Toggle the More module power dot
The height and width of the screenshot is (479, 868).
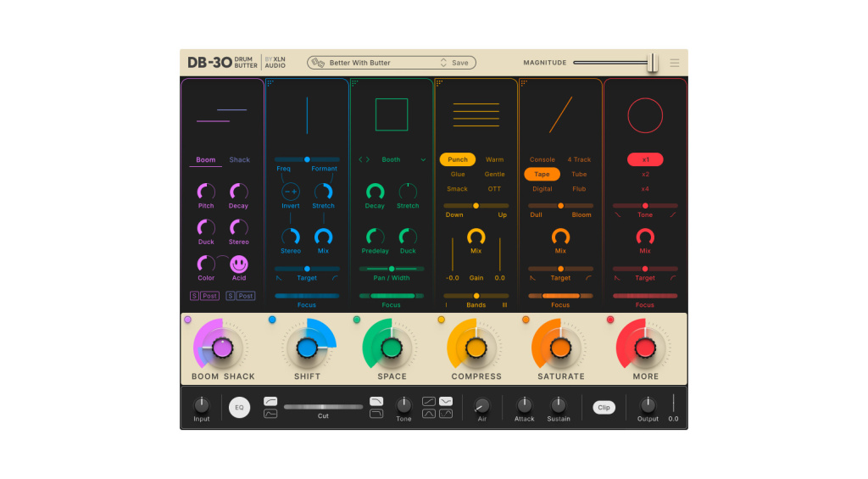pos(610,320)
